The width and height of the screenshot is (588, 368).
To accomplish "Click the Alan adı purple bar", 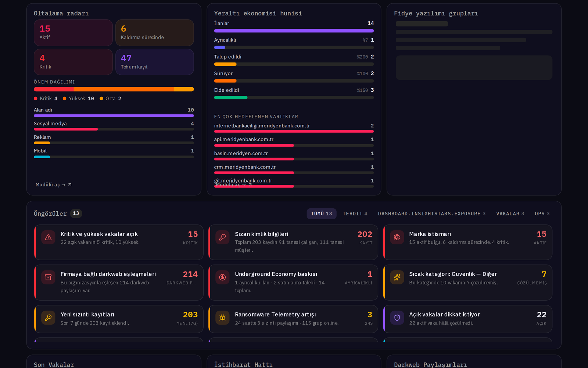I will pyautogui.click(x=114, y=116).
